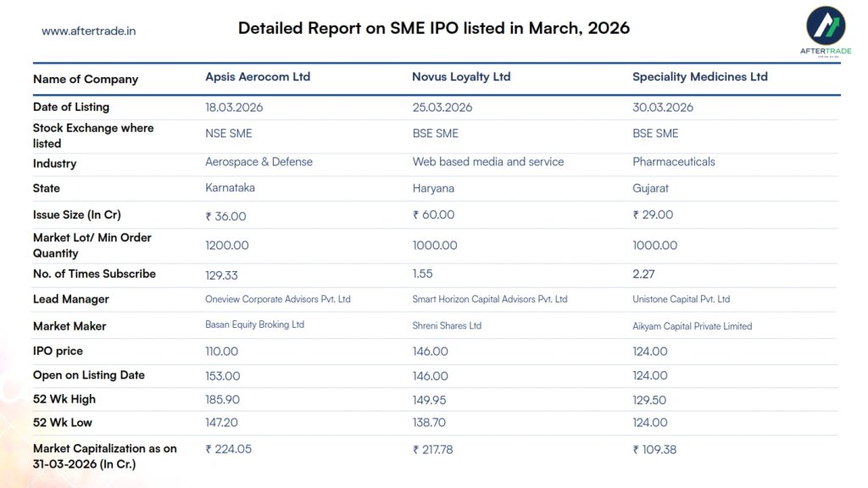Select the Speciality Medicines Ltd column header
Image resolution: width=868 pixels, height=488 pixels.
699,77
